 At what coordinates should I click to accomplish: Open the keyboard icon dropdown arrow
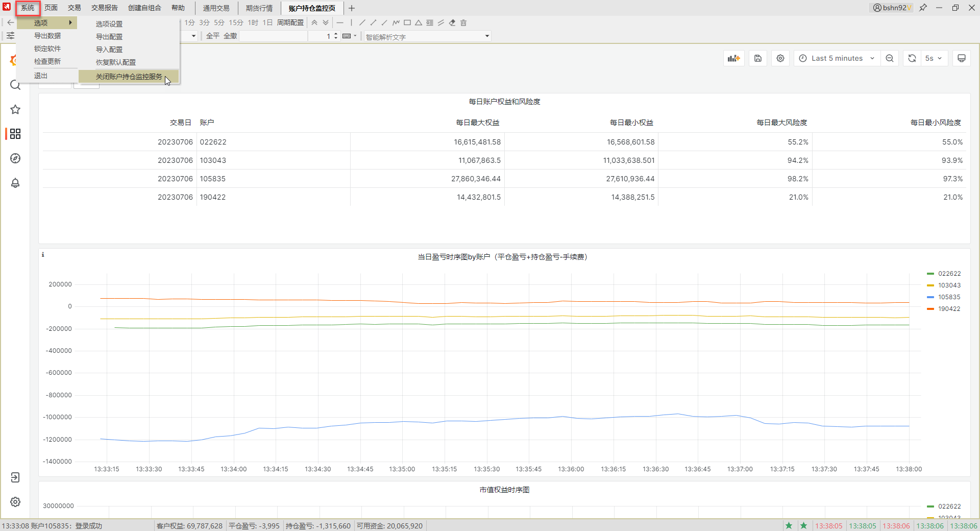pyautogui.click(x=355, y=36)
